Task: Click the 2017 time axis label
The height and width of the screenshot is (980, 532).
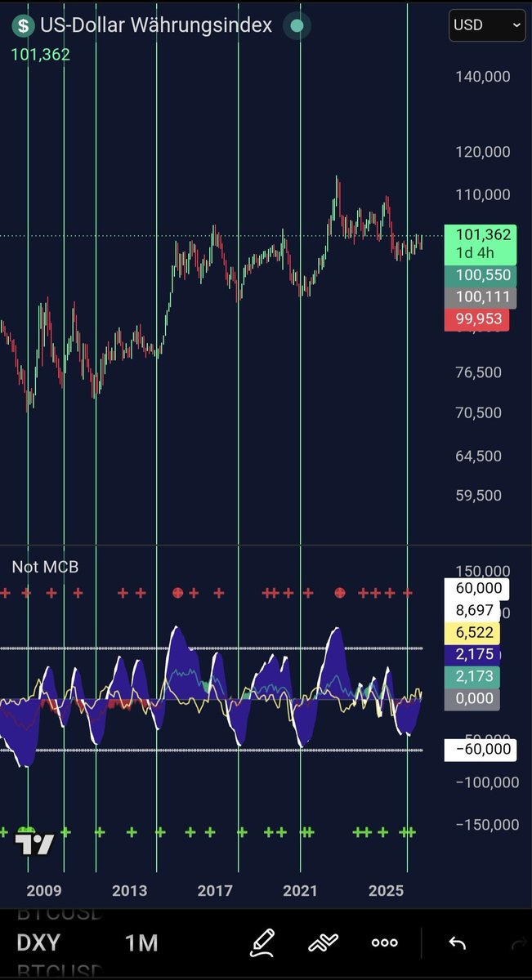Action: click(x=214, y=889)
